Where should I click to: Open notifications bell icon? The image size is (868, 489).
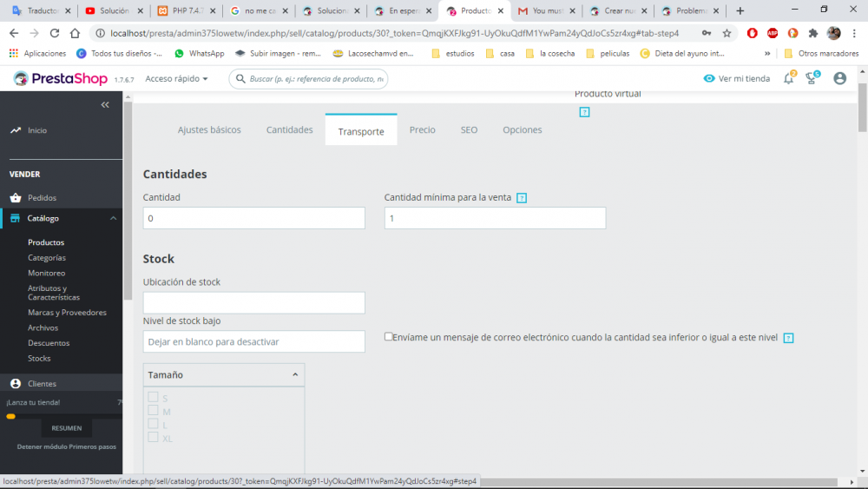point(788,79)
